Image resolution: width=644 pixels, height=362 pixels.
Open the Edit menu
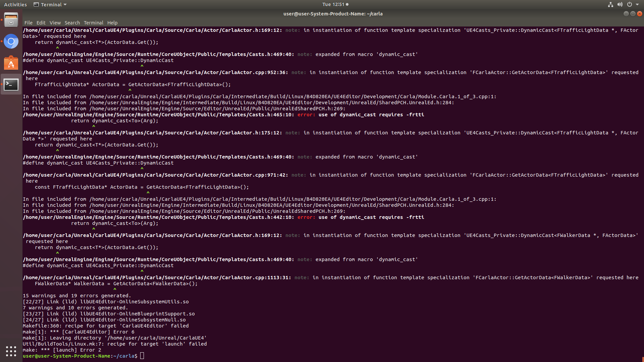coord(41,22)
